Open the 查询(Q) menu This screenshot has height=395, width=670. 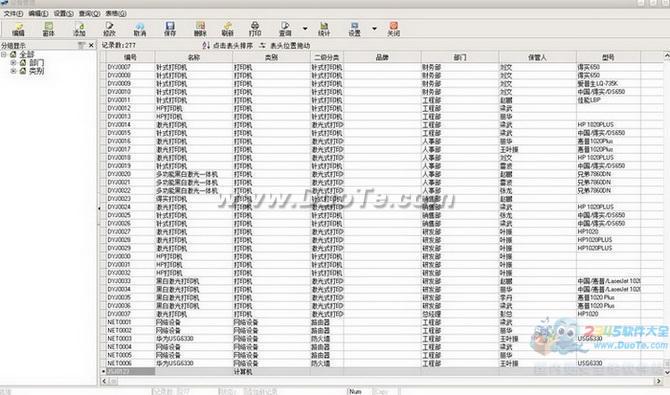coord(89,14)
